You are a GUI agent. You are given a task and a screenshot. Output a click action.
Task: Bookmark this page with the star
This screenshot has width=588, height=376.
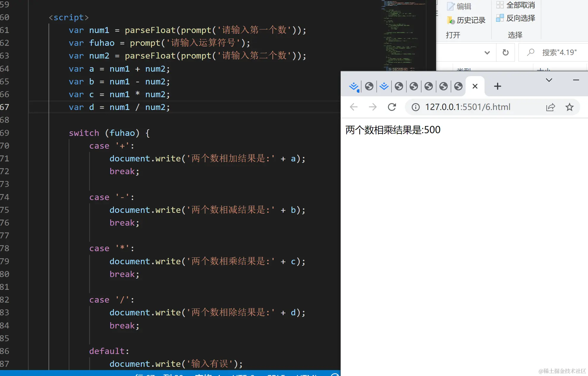[569, 107]
